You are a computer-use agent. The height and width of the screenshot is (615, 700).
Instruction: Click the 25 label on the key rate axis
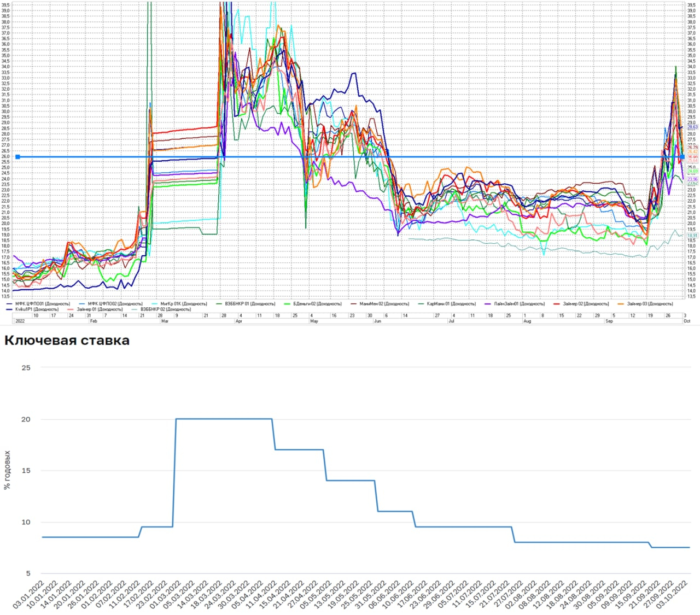(26, 367)
